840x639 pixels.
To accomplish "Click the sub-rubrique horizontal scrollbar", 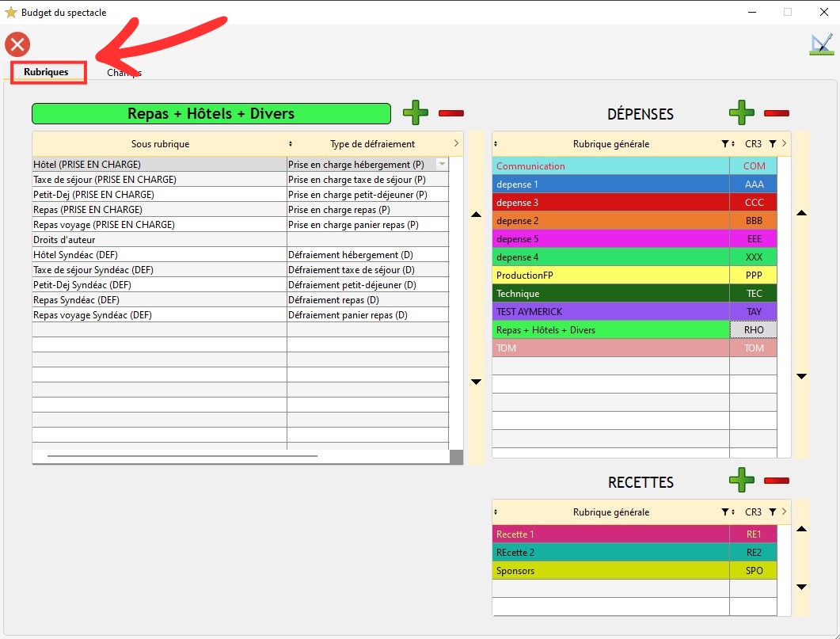I will pos(182,456).
